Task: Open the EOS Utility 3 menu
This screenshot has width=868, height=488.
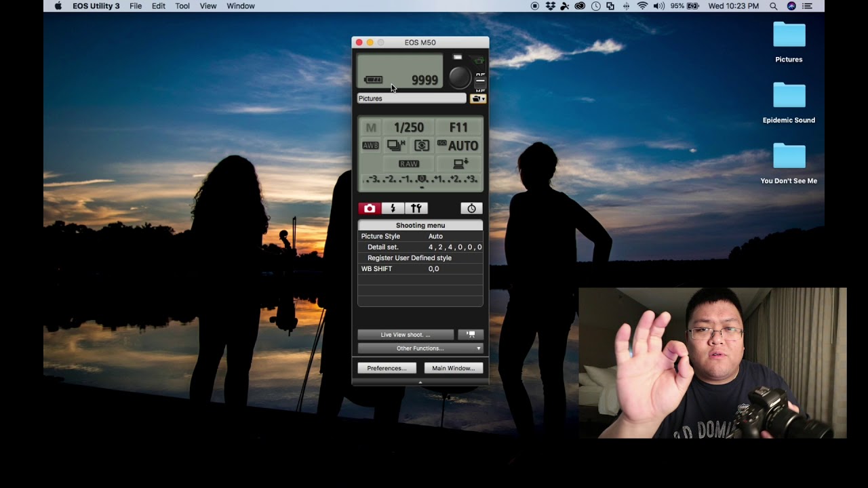Action: pos(96,6)
